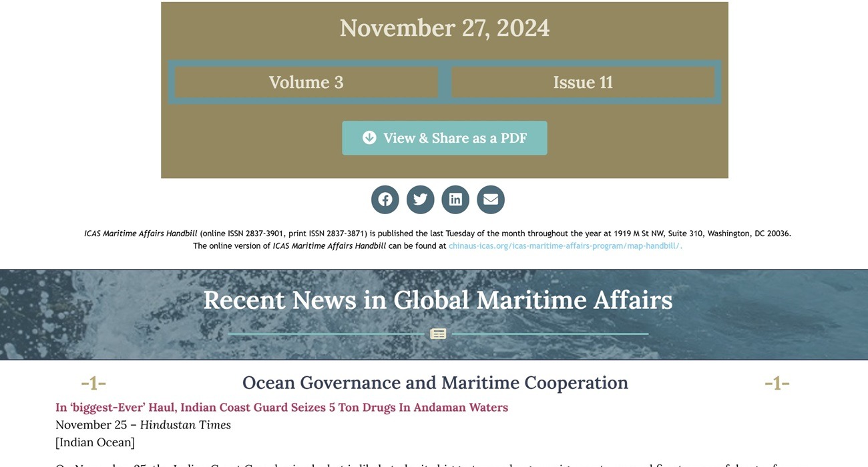Image resolution: width=868 pixels, height=467 pixels.
Task: Share the handbill on Facebook
Action: (385, 199)
